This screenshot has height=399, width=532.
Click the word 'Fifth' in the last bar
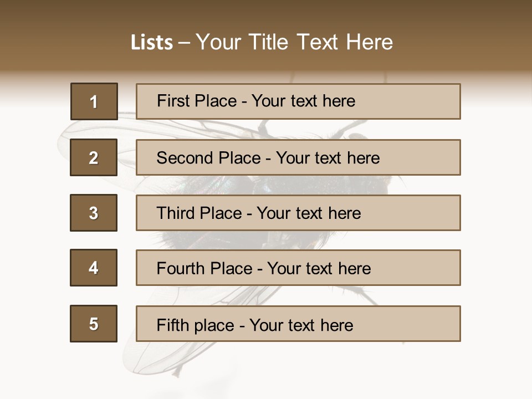click(x=173, y=325)
